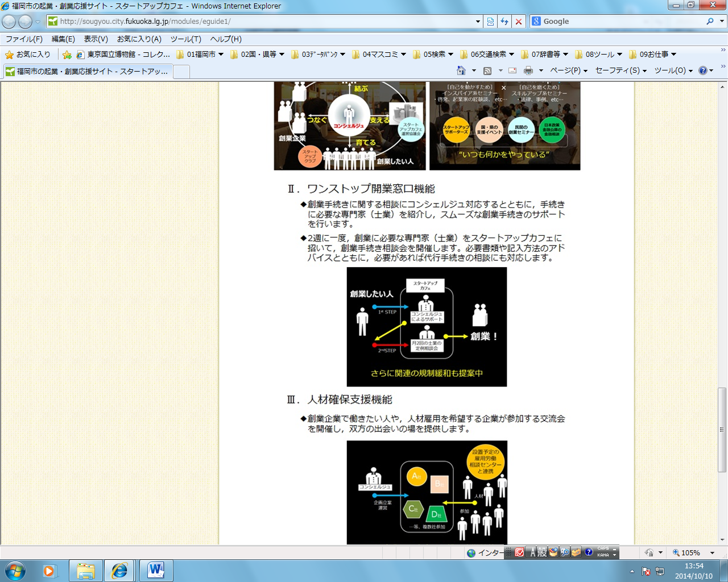The height and width of the screenshot is (582, 728).
Task: Open 東京国立博物館 favorites link
Action: pos(123,55)
